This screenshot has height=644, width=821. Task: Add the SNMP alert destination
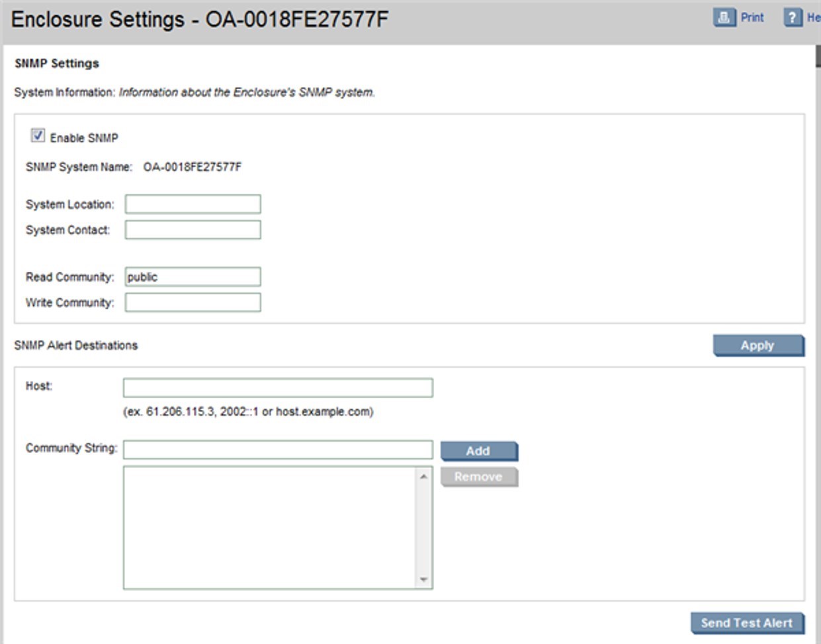click(x=478, y=451)
